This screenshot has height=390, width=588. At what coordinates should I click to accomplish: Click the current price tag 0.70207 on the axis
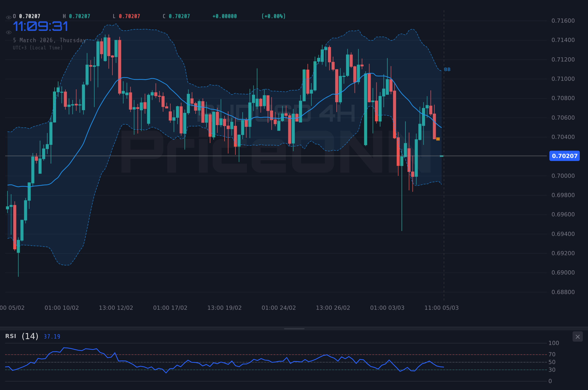pos(564,156)
